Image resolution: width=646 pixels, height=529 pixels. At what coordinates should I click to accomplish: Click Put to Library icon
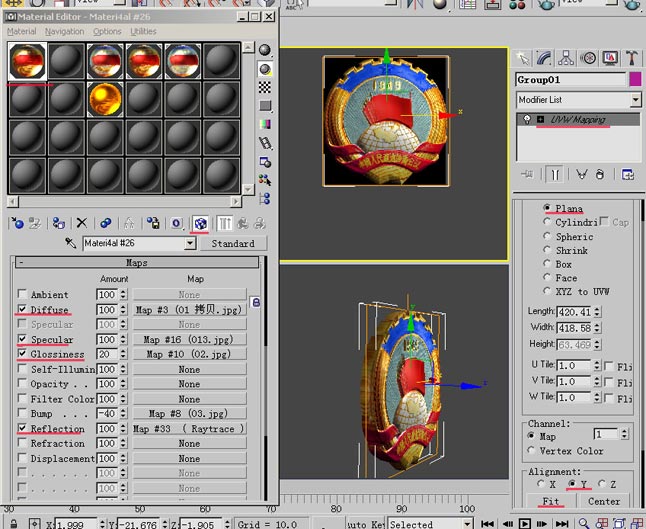153,223
